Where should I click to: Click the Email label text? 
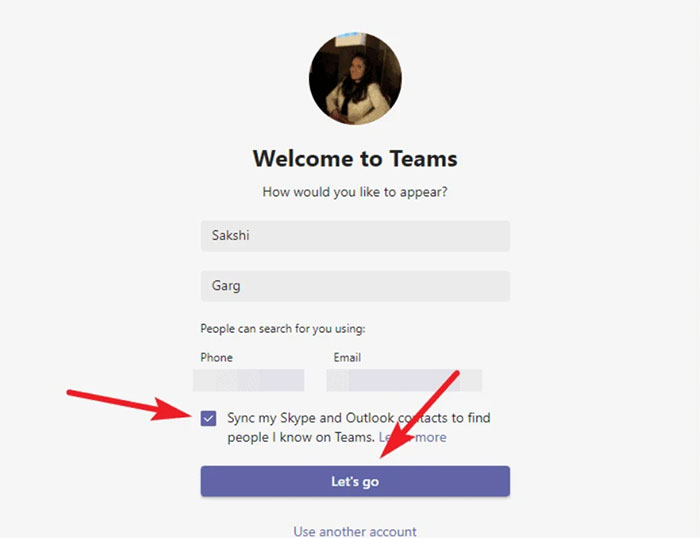click(x=347, y=357)
